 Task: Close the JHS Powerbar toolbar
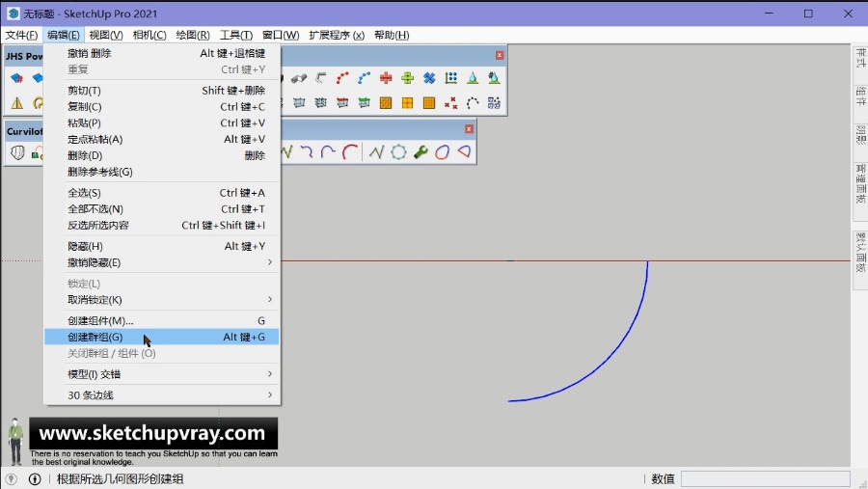click(x=500, y=55)
